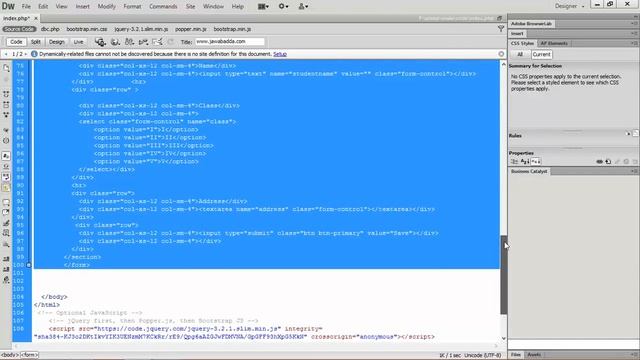Click the Collapse Full Tag coding icon
Screen dimensions: 640x360
pos(6,94)
